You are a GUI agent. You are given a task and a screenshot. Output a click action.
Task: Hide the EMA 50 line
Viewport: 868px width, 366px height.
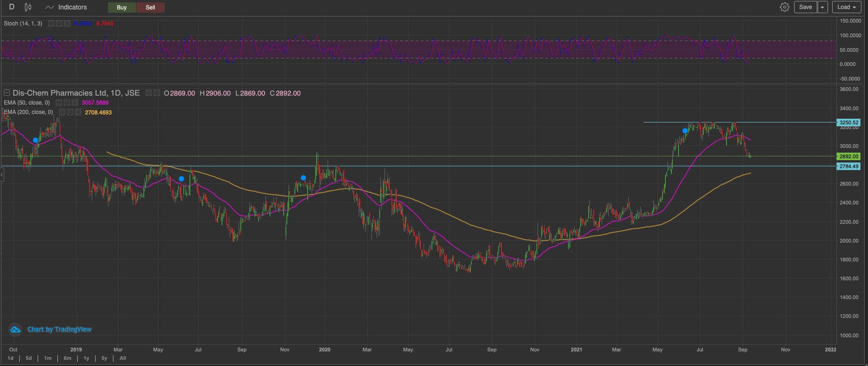pyautogui.click(x=59, y=103)
